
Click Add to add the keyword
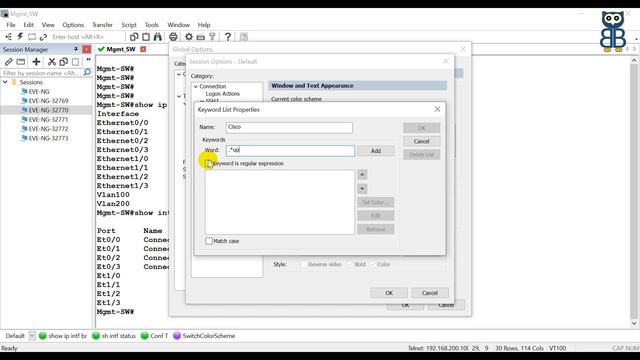(x=376, y=151)
